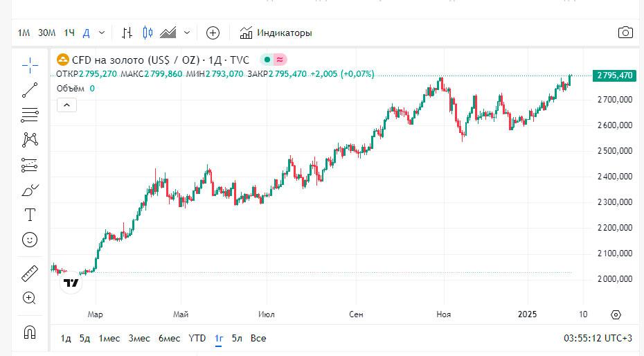Select the candlestick chart type
This screenshot has height=356, width=644.
click(147, 33)
